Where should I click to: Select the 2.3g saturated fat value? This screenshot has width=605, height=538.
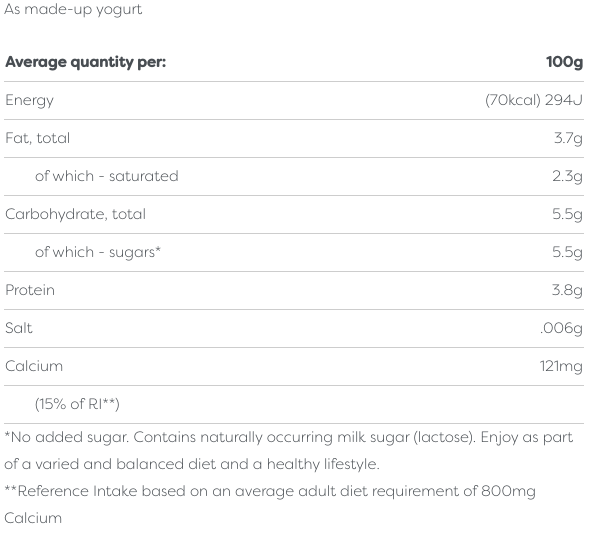(x=568, y=176)
